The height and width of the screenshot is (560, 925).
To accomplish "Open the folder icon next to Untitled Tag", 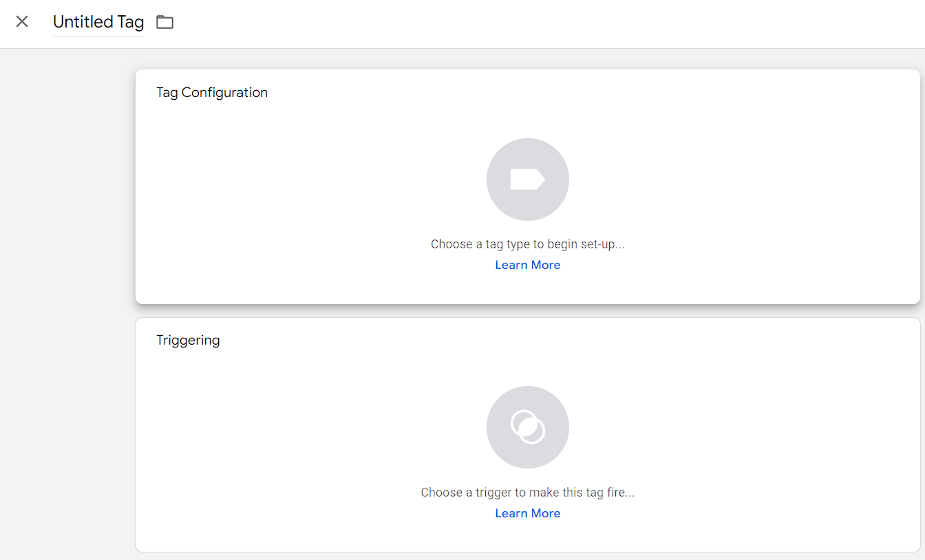I will tap(164, 21).
